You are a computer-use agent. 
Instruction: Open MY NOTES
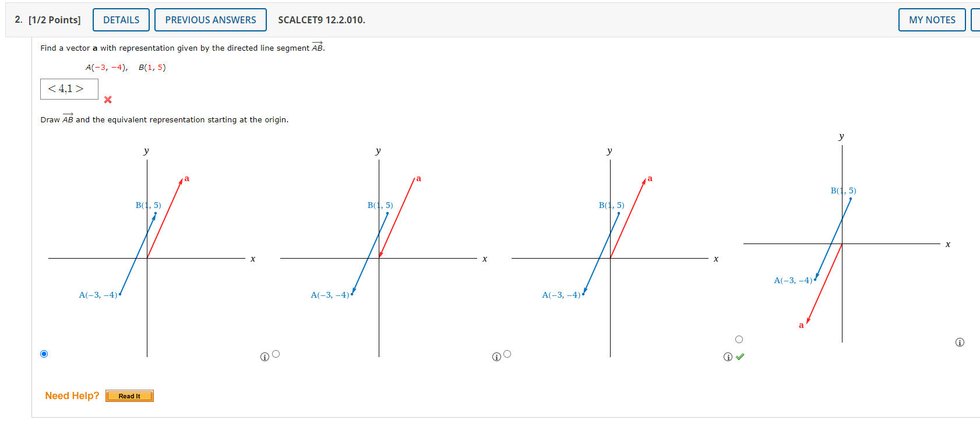tap(931, 19)
